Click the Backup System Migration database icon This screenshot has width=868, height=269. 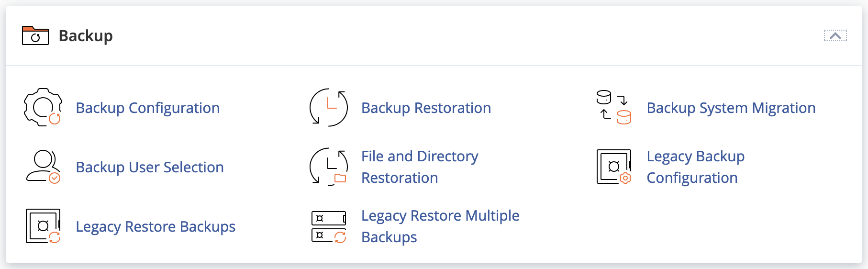pos(614,107)
